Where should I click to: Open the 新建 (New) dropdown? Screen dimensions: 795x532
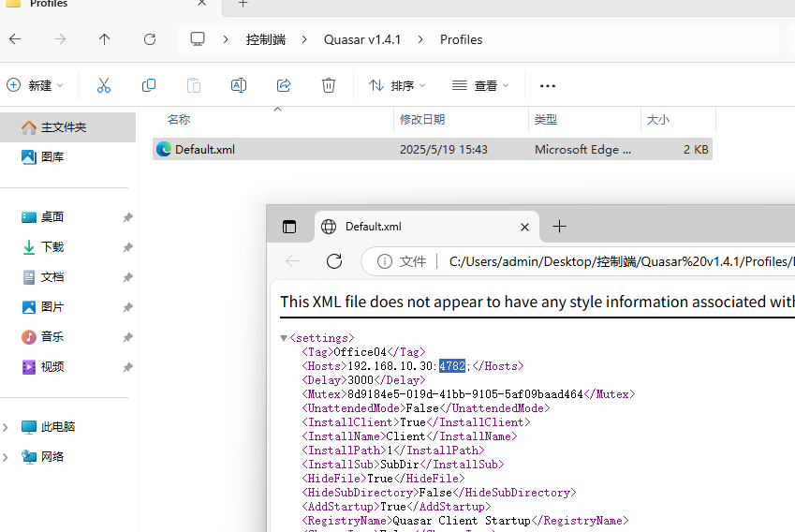[35, 85]
